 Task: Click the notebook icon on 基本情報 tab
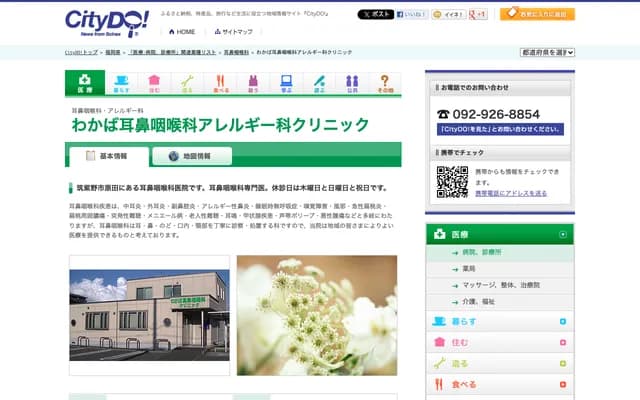(90, 156)
